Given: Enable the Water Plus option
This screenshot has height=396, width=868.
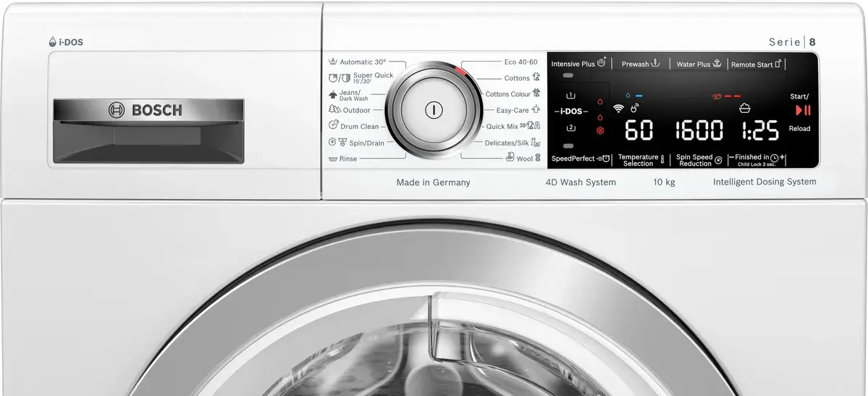Looking at the screenshot, I should (699, 64).
